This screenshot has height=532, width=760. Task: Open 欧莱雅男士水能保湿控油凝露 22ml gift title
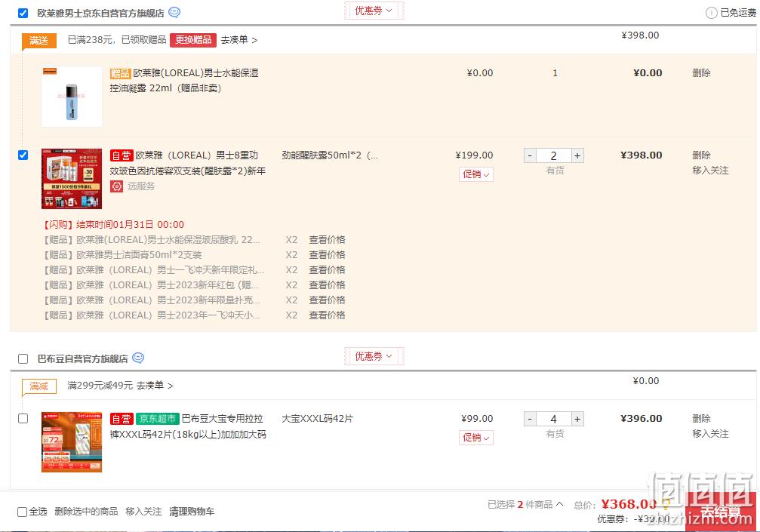click(x=184, y=81)
